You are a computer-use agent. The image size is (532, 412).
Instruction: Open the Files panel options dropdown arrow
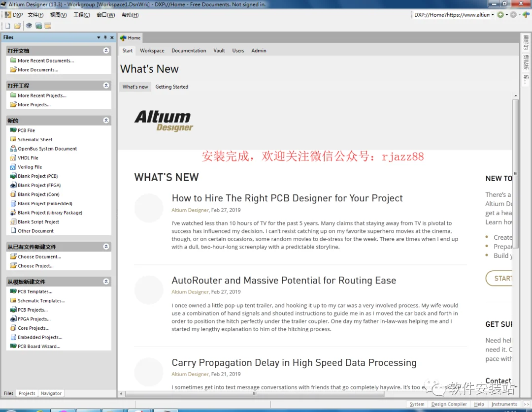[x=99, y=37]
